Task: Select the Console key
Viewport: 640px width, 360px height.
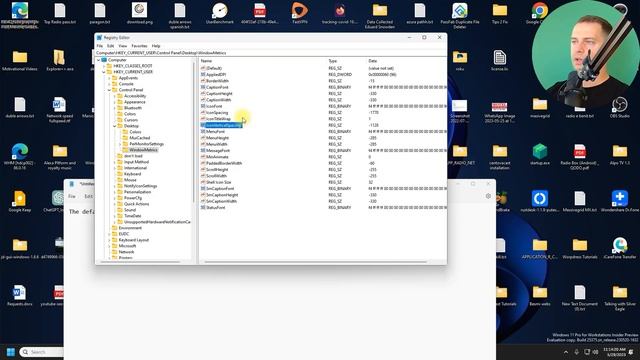Action: point(126,84)
